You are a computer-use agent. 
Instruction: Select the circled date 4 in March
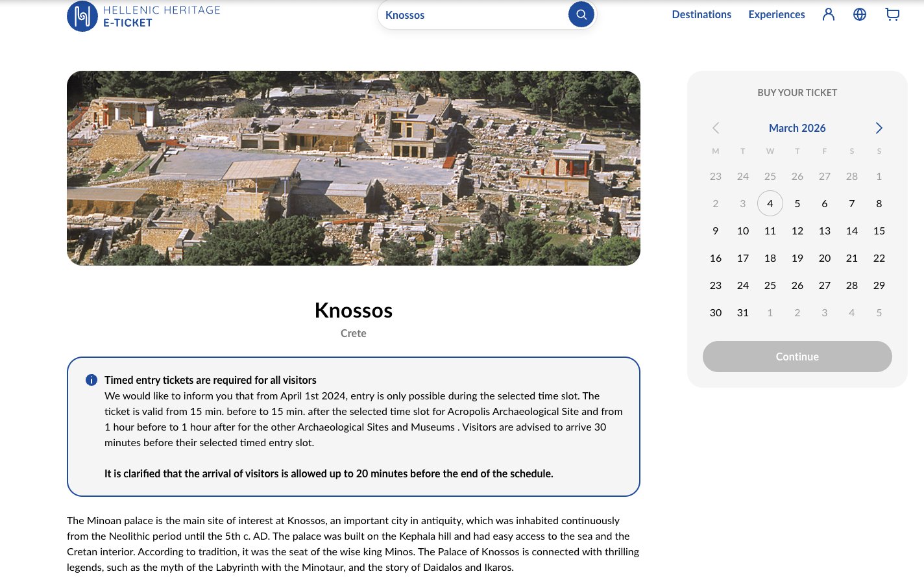(x=770, y=203)
